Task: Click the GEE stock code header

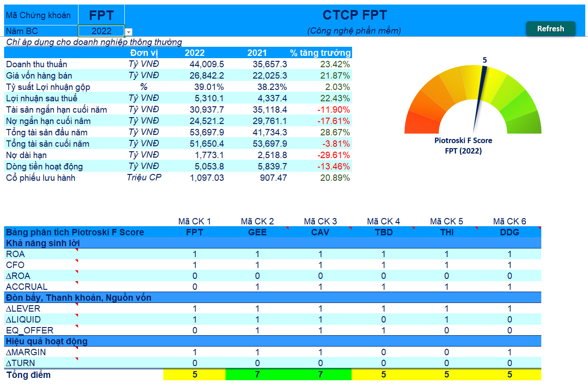Action: click(258, 232)
